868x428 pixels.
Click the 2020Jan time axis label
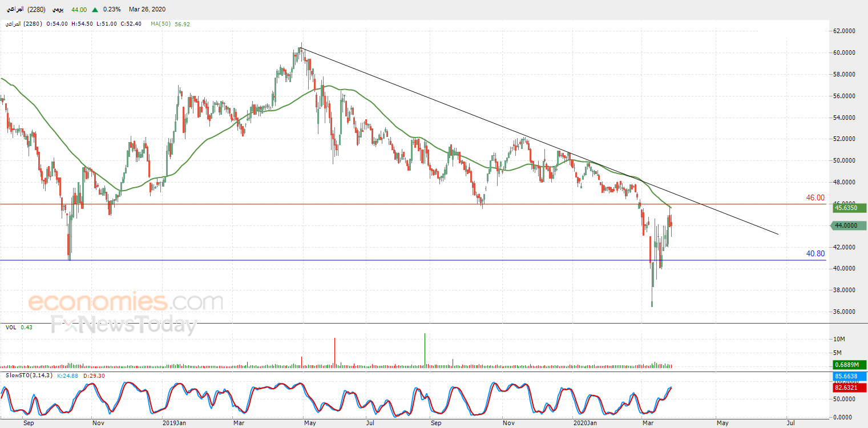[x=585, y=423]
